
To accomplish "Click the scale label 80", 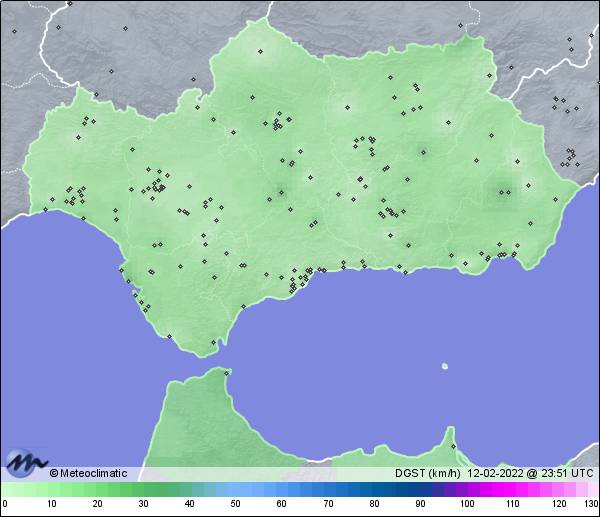I will (374, 503).
